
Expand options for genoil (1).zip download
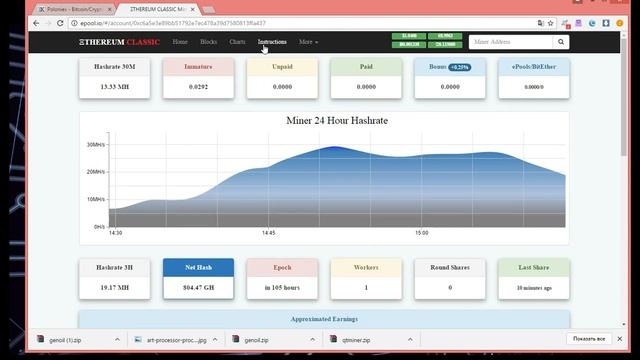pyautogui.click(x=117, y=339)
